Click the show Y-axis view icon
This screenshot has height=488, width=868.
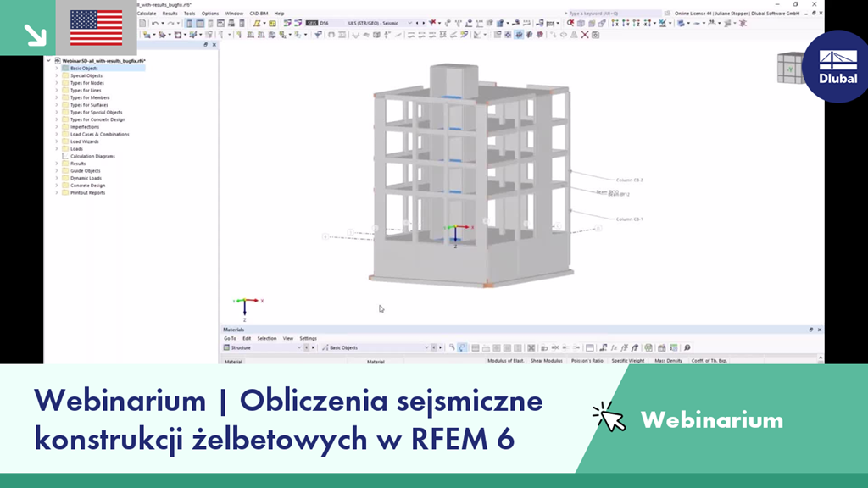point(626,23)
